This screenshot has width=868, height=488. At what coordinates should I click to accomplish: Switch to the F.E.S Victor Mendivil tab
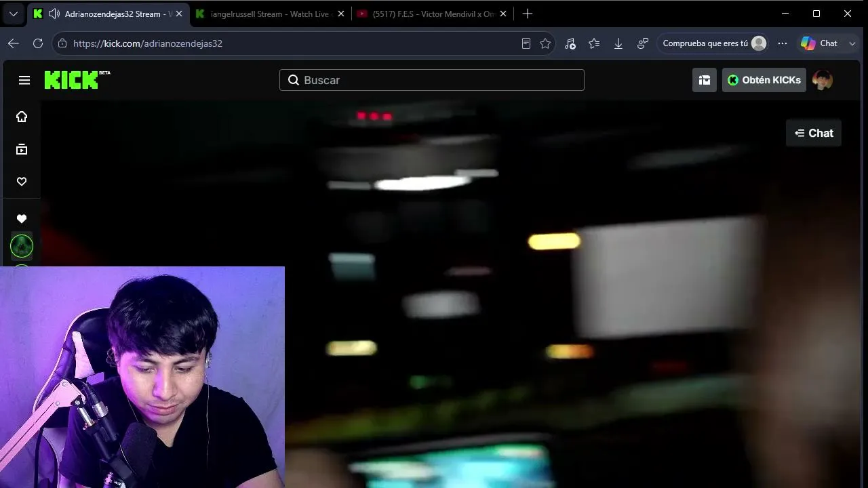click(x=433, y=14)
